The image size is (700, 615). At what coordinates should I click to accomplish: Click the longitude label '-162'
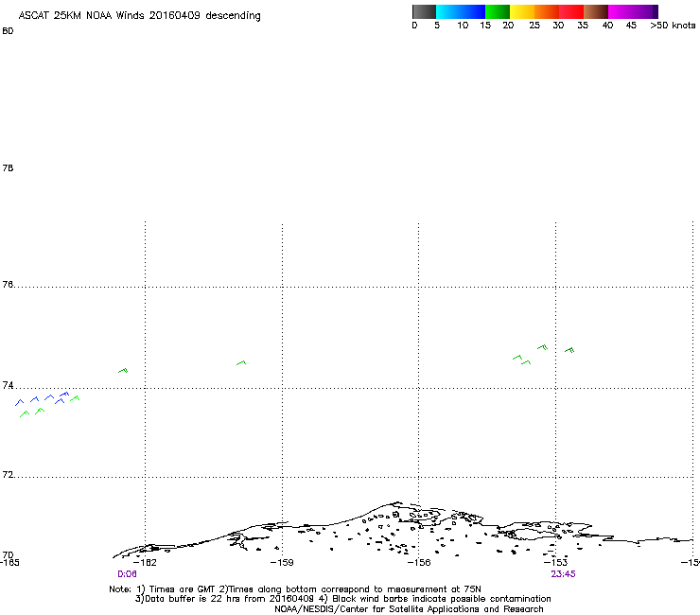click(145, 562)
